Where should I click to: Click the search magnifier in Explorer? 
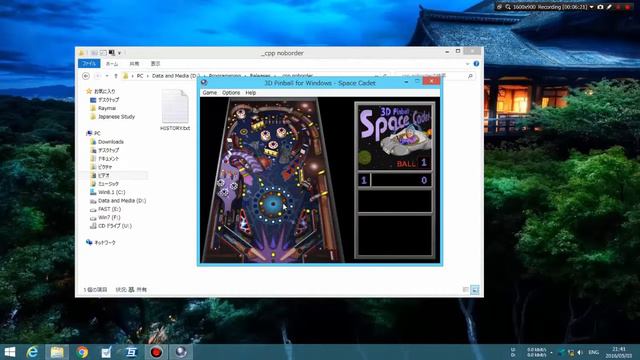click(470, 76)
